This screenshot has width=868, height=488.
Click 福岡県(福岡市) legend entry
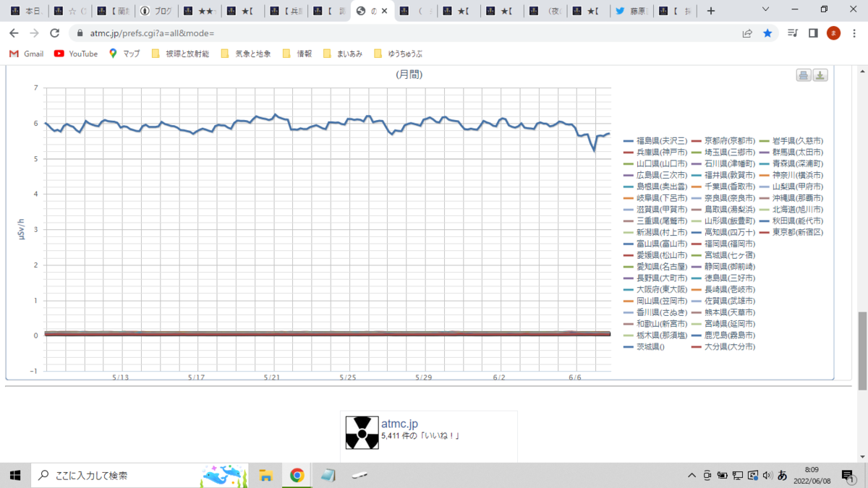pos(722,244)
